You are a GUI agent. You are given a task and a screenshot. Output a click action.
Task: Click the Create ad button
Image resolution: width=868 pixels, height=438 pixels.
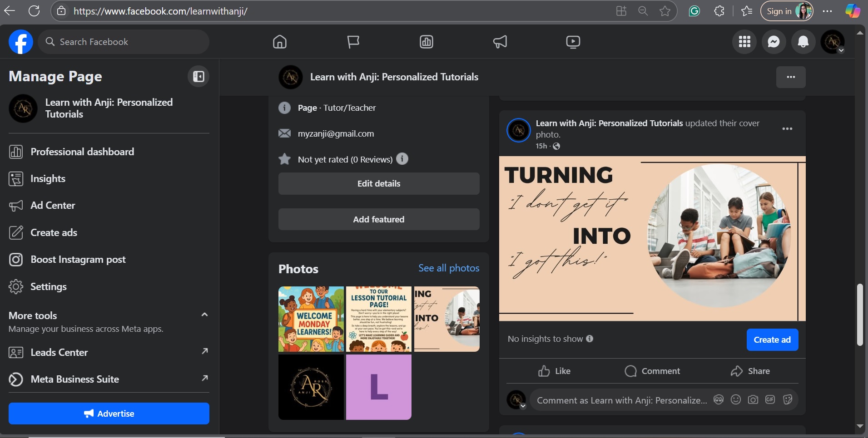772,340
